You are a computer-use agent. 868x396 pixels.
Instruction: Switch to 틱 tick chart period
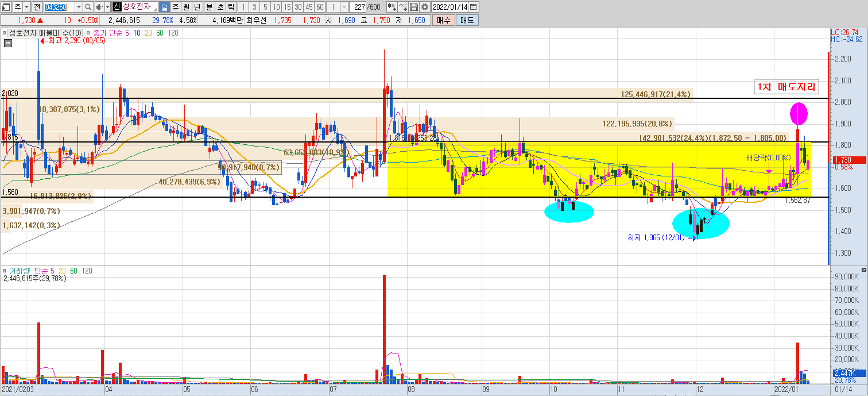coord(230,7)
